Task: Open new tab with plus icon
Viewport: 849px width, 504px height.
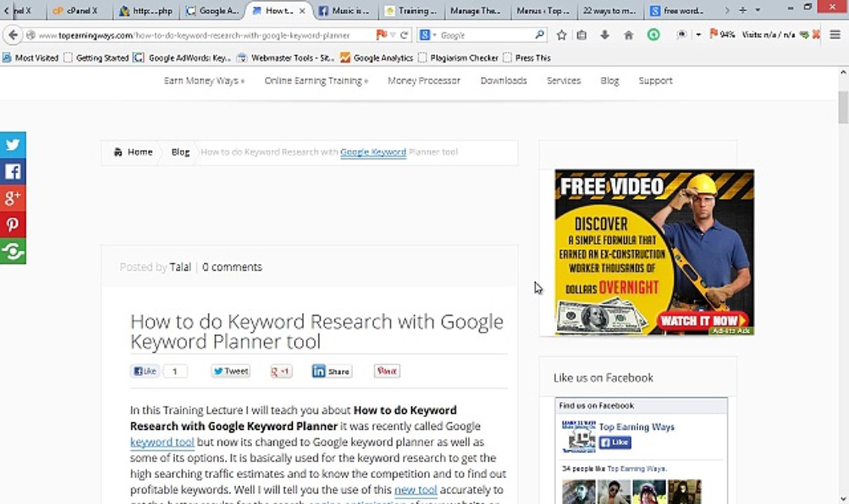Action: click(x=743, y=10)
